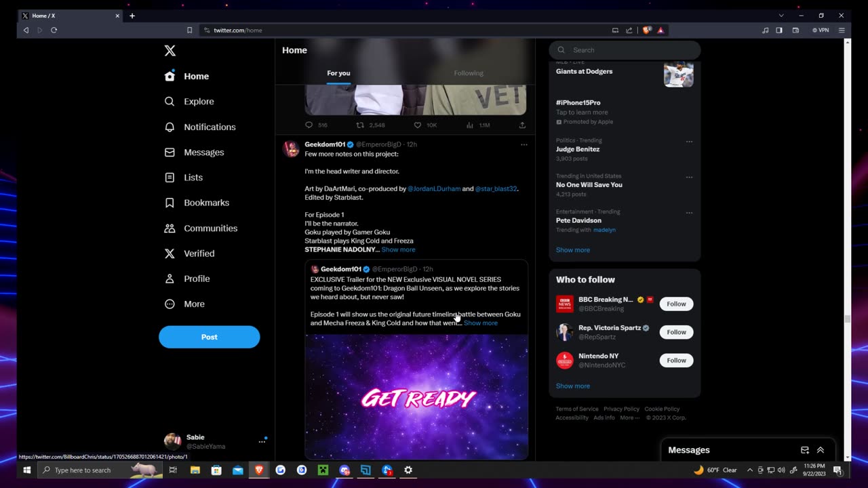Follow Rep. Victoria Spartz
The height and width of the screenshot is (488, 868).
[x=676, y=332]
